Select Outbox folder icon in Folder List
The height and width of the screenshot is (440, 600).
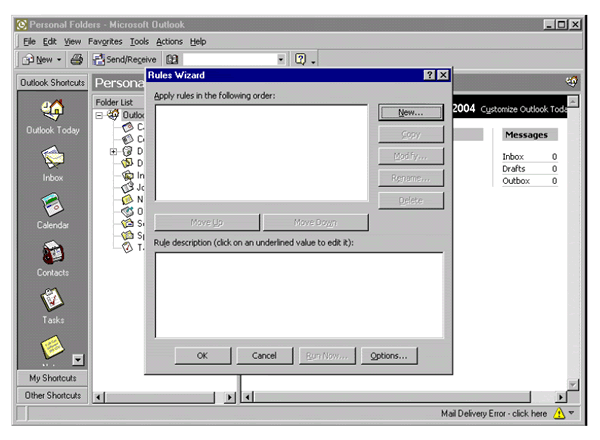(127, 211)
